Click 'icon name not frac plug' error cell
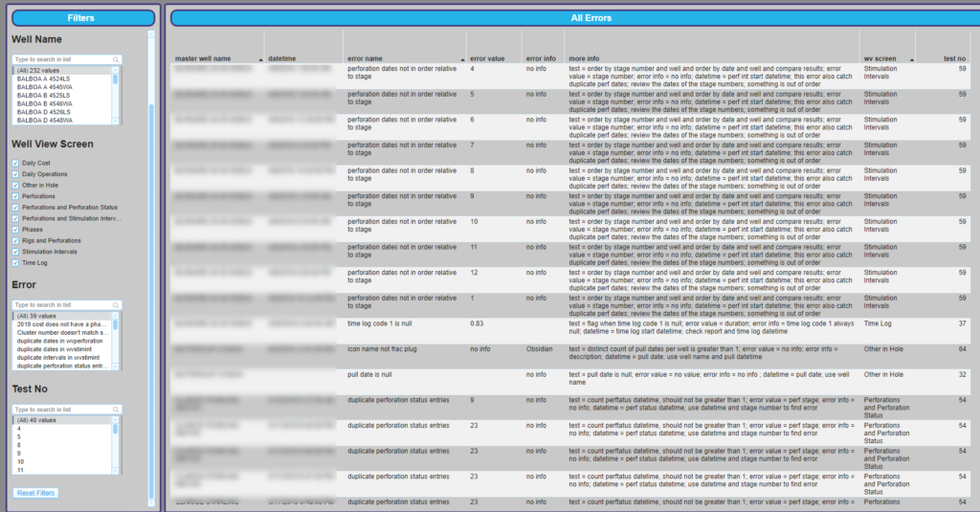Screen dimensions: 980x512 [382, 349]
